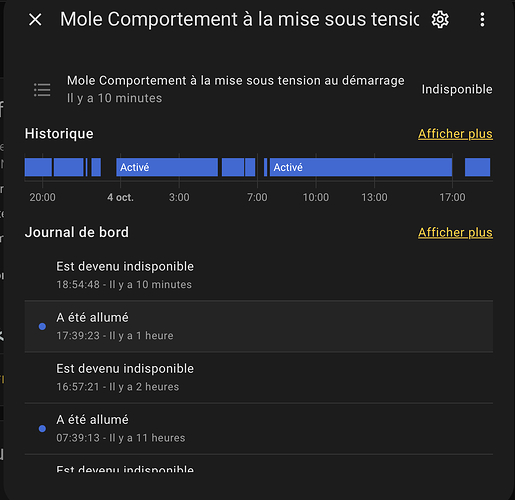
Task: Close the entity details dialog
Action: point(35,19)
